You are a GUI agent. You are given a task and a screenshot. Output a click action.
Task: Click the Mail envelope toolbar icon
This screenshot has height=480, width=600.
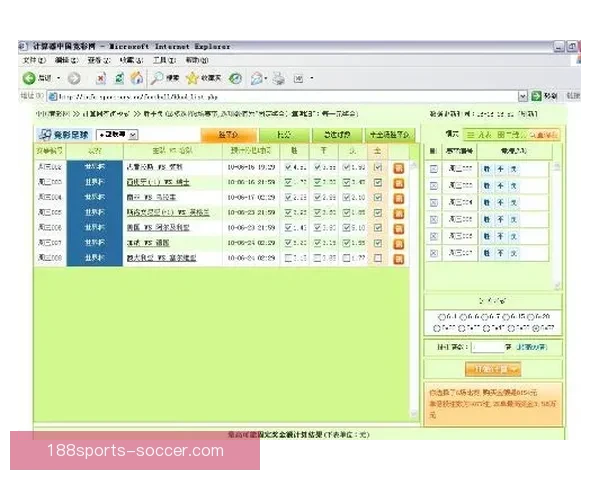coord(256,78)
